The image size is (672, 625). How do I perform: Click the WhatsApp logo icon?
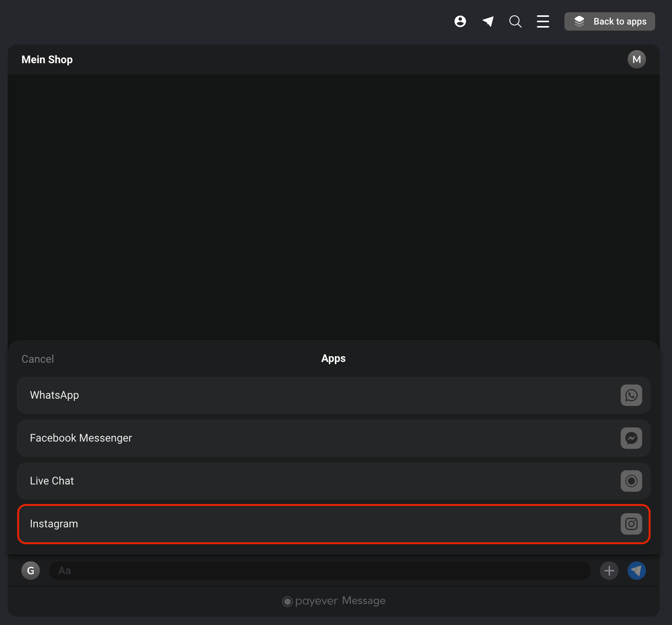click(x=631, y=395)
